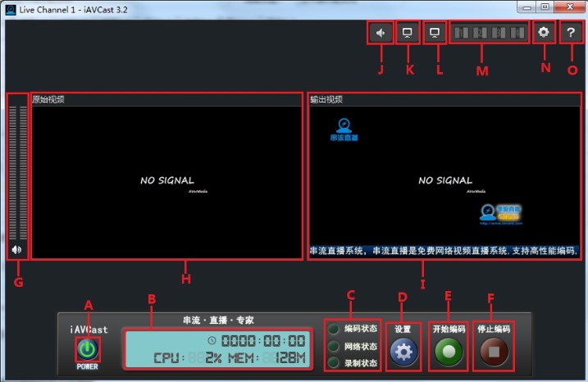Click the audio level meter bars
The image size is (588, 382).
(18, 172)
